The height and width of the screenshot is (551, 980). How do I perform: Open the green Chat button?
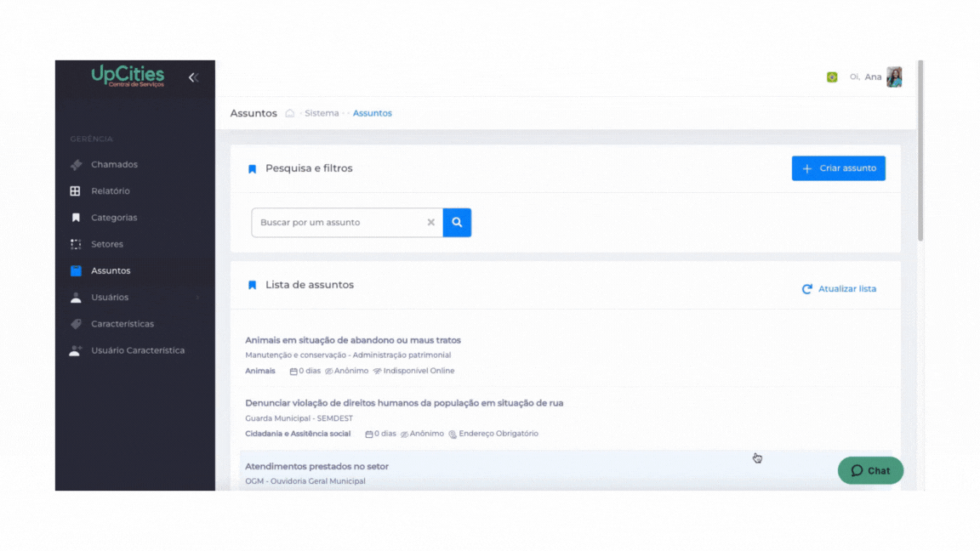[x=870, y=470]
